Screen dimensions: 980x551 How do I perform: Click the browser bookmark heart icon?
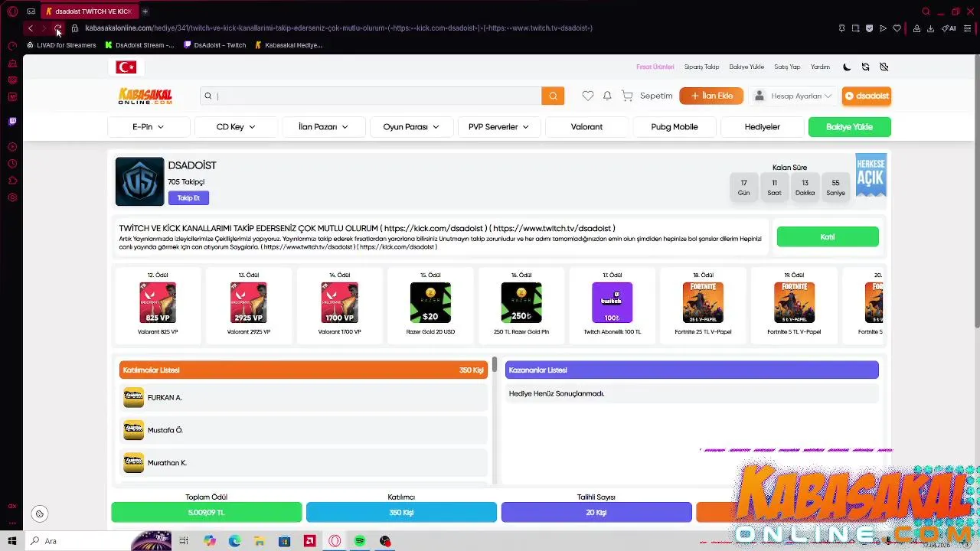click(897, 28)
